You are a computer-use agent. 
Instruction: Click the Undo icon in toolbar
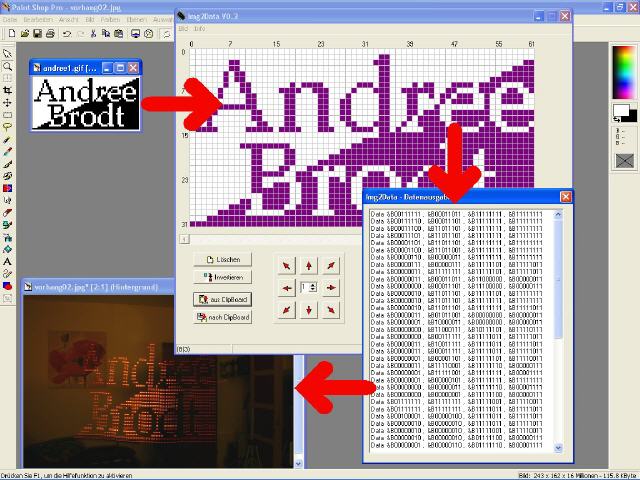pyautogui.click(x=66, y=33)
